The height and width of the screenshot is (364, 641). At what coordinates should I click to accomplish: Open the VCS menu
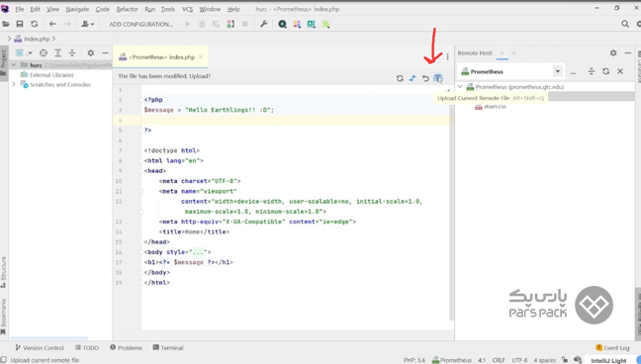[x=187, y=9]
